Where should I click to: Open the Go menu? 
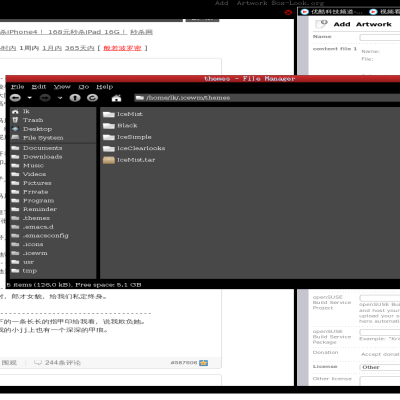pos(84,87)
